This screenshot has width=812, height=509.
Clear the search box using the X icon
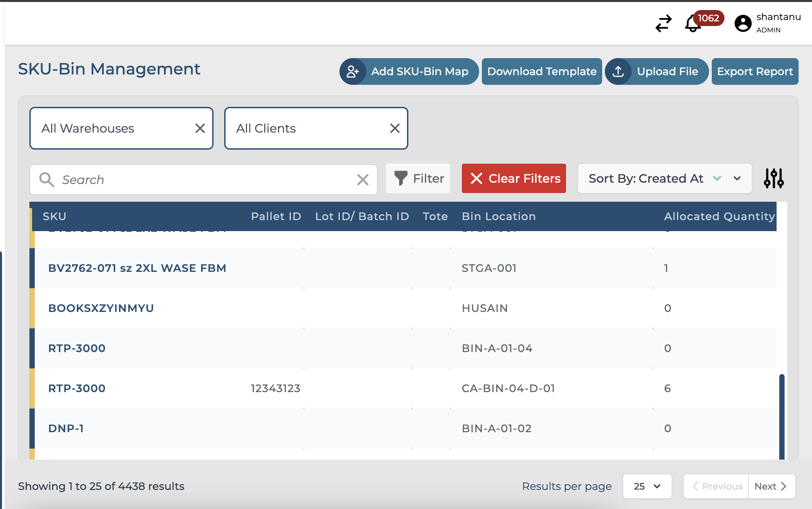(x=363, y=180)
